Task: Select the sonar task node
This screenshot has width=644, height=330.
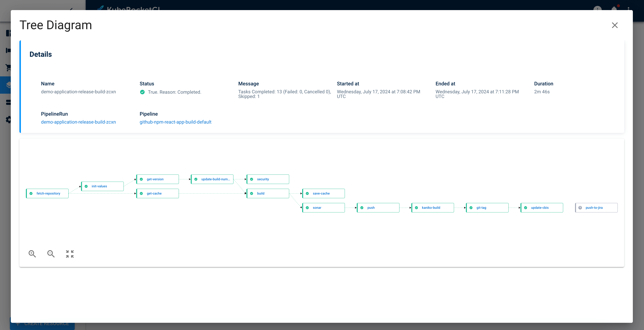Action: 323,208
